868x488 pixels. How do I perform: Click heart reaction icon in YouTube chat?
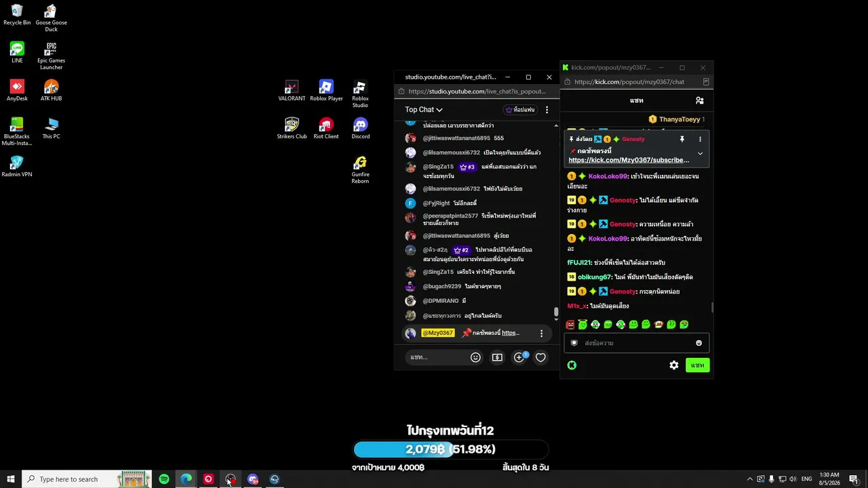(x=540, y=357)
